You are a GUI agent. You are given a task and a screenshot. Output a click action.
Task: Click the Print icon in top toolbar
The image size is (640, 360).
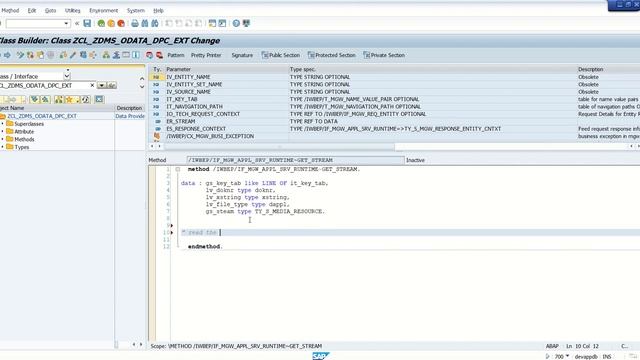click(135, 23)
